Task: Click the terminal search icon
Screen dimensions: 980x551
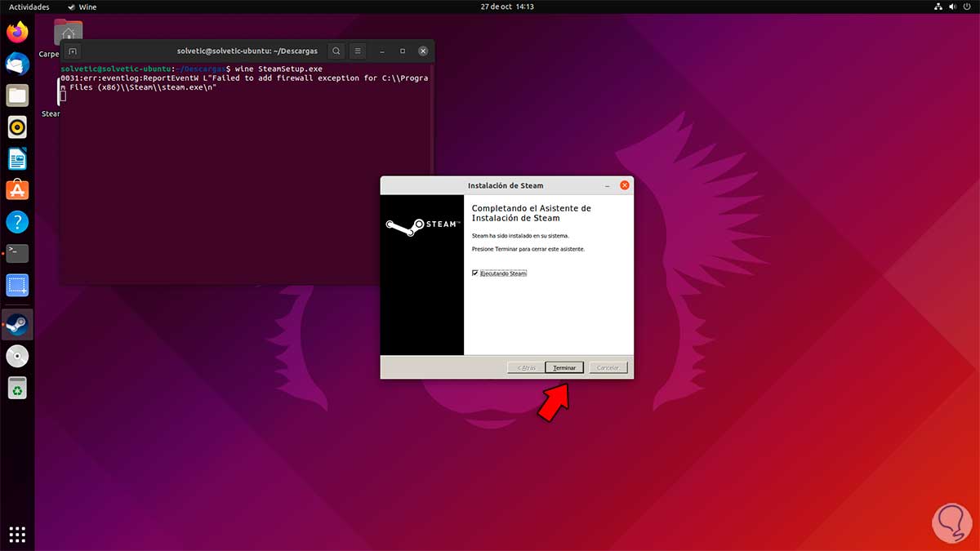Action: [x=336, y=51]
